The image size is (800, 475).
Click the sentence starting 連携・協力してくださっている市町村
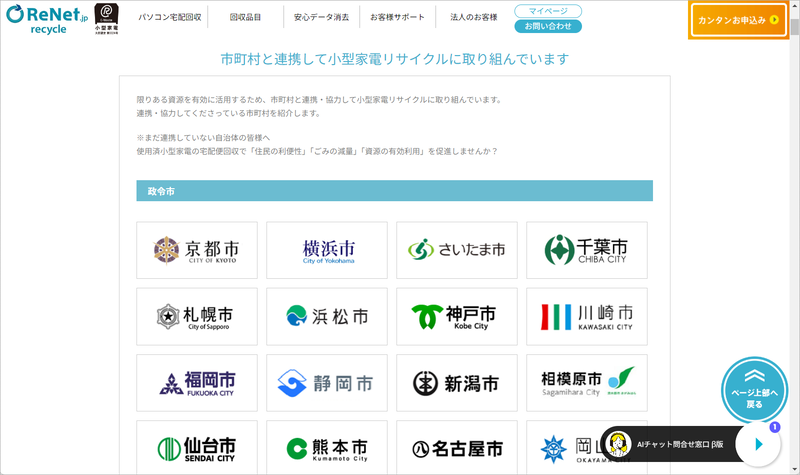click(229, 113)
